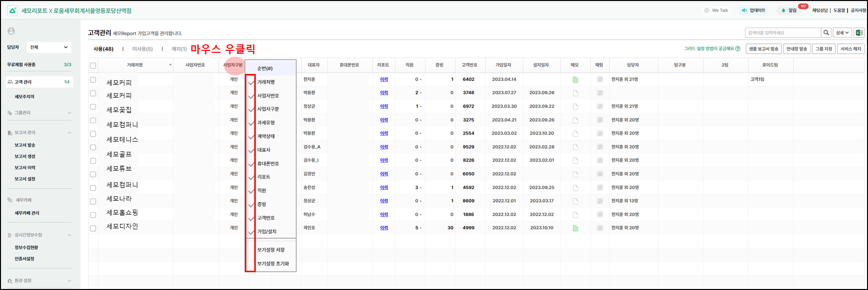Check the first 세모커피 row checkbox
This screenshot has width=868, height=290.
93,79
